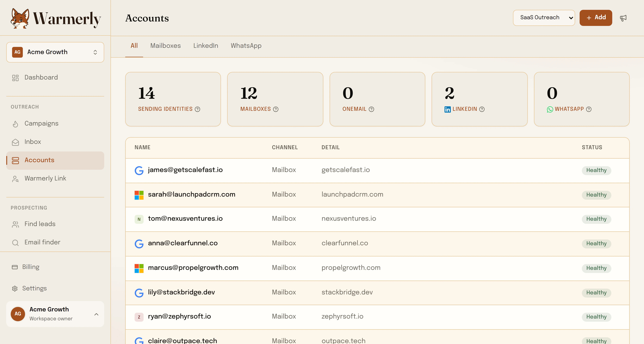Click the Warmerly Link person icon
644x344 pixels.
(15, 179)
